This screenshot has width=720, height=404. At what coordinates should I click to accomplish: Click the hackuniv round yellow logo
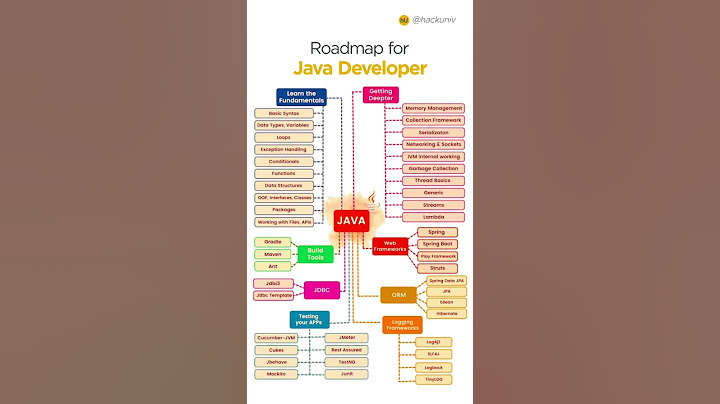tap(404, 20)
